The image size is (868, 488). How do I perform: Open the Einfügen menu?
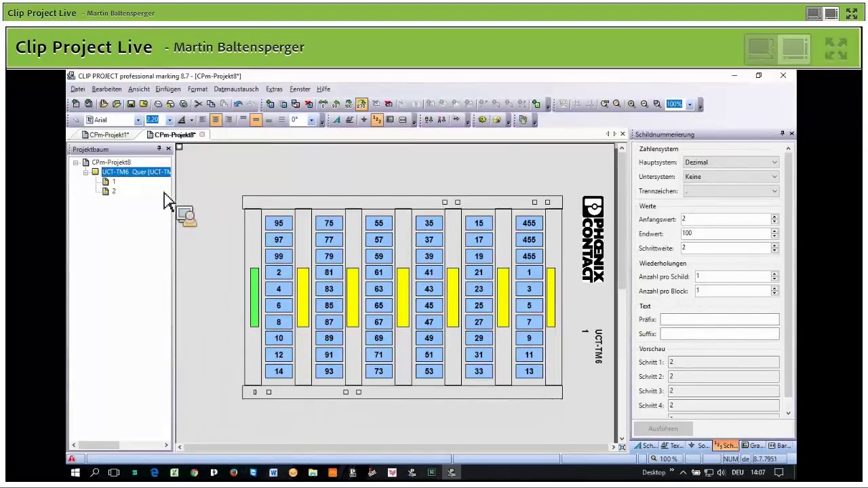click(x=167, y=89)
